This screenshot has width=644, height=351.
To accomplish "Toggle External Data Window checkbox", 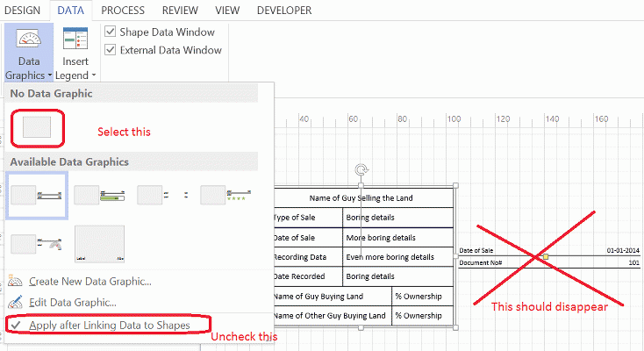I will click(111, 50).
